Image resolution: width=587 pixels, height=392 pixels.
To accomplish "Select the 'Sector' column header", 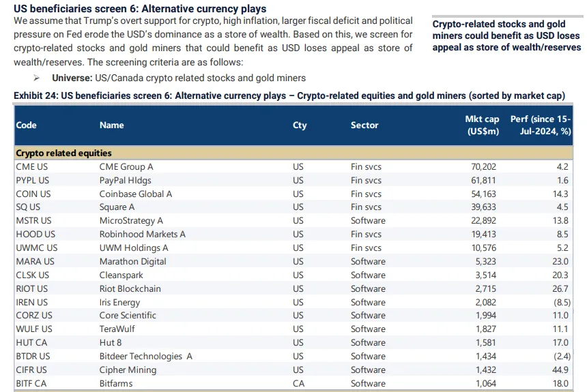I will 364,125.
